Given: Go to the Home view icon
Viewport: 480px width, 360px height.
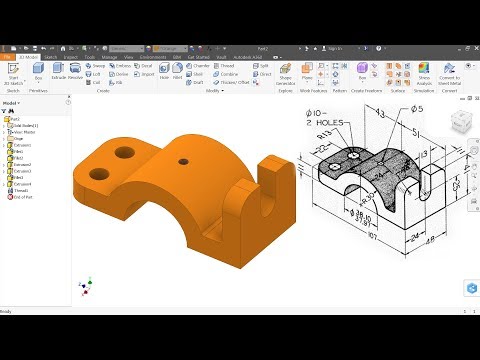Looking at the screenshot, I should (x=63, y=49).
